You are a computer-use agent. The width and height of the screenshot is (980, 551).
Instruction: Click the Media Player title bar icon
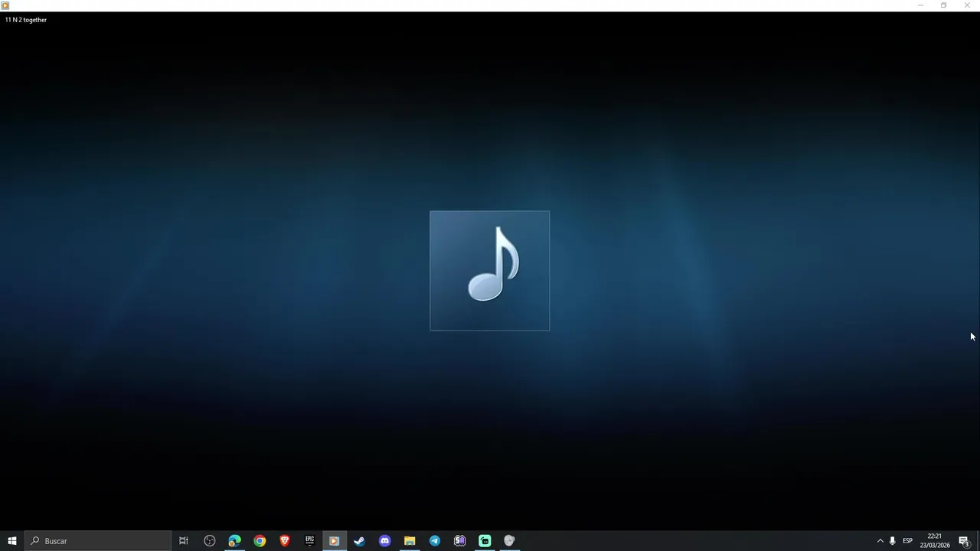click(x=5, y=5)
